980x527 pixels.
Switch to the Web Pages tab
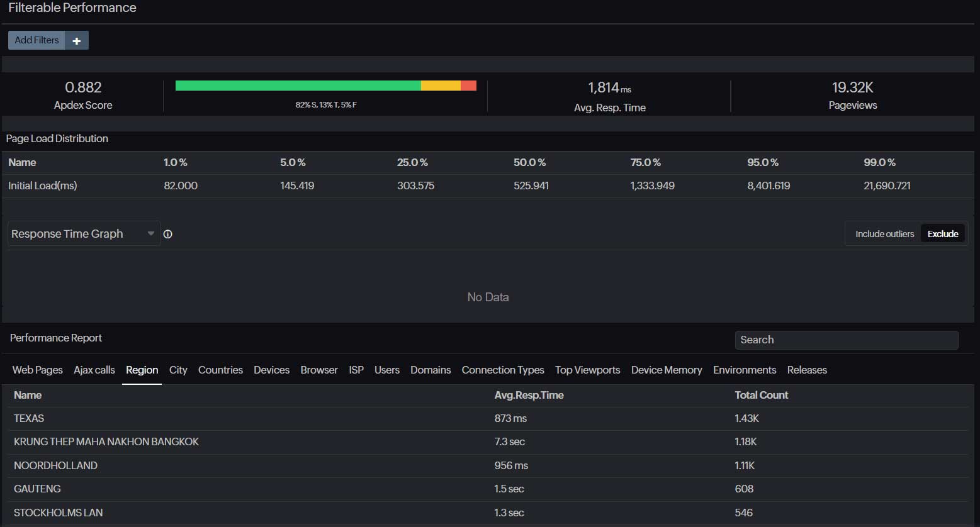(37, 370)
